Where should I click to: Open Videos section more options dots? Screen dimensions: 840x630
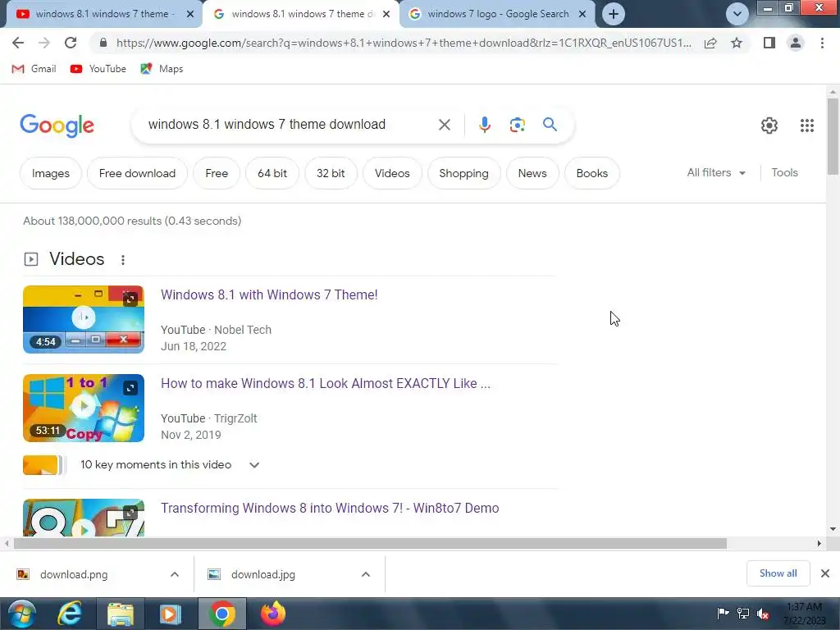click(x=123, y=260)
